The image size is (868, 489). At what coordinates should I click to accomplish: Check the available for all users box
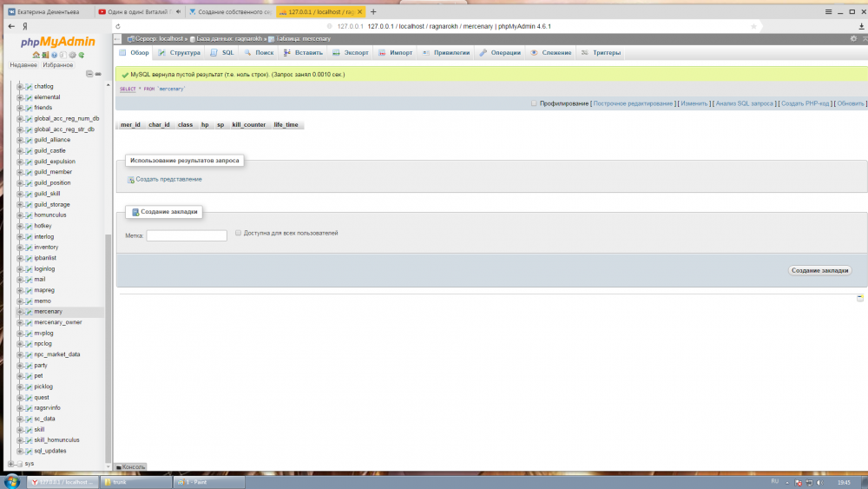tap(238, 234)
